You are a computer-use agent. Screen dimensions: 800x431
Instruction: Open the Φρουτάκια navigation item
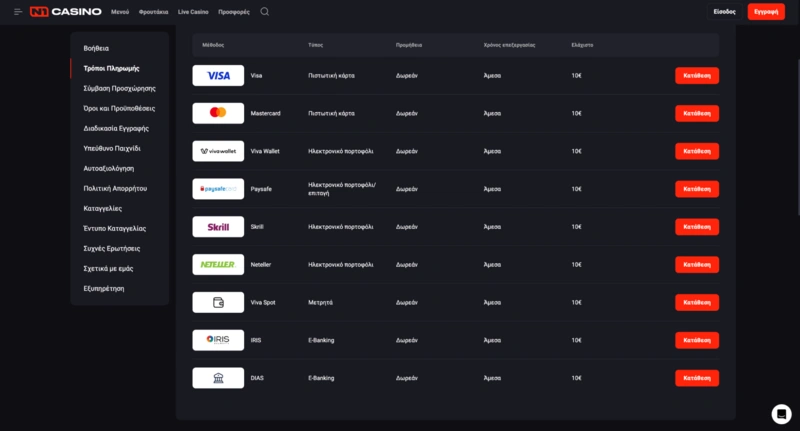tap(154, 12)
